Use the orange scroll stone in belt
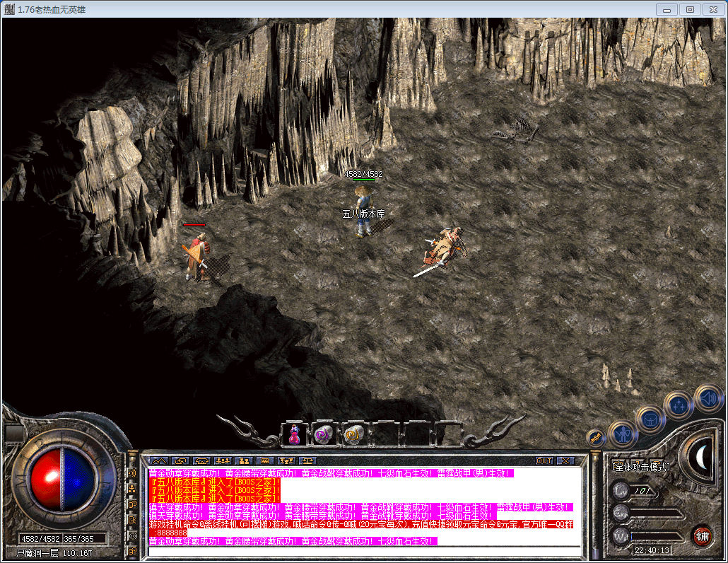The height and width of the screenshot is (563, 728). pos(353,435)
